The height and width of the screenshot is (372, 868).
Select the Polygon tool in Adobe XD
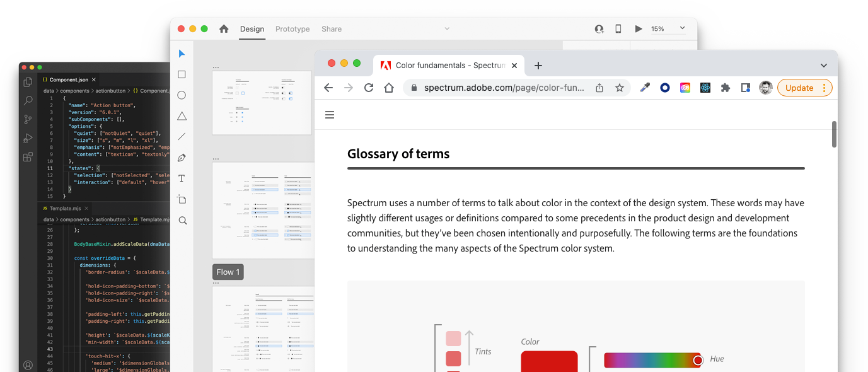click(182, 116)
